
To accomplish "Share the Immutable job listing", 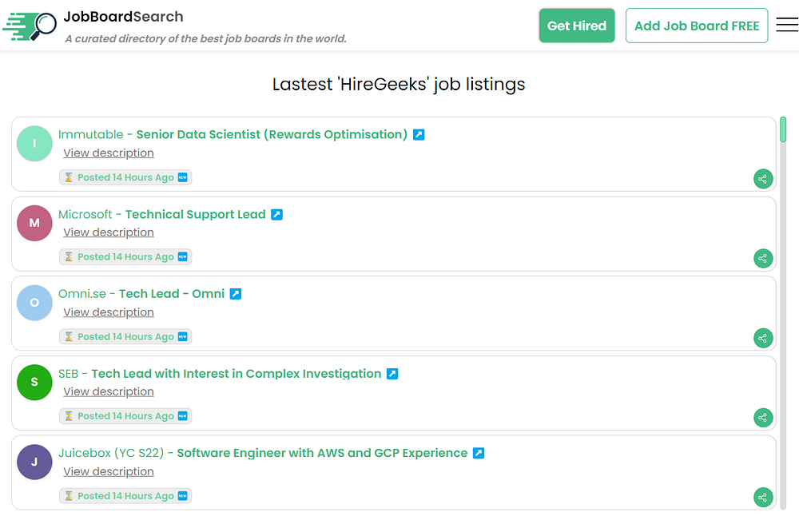I will coord(763,179).
